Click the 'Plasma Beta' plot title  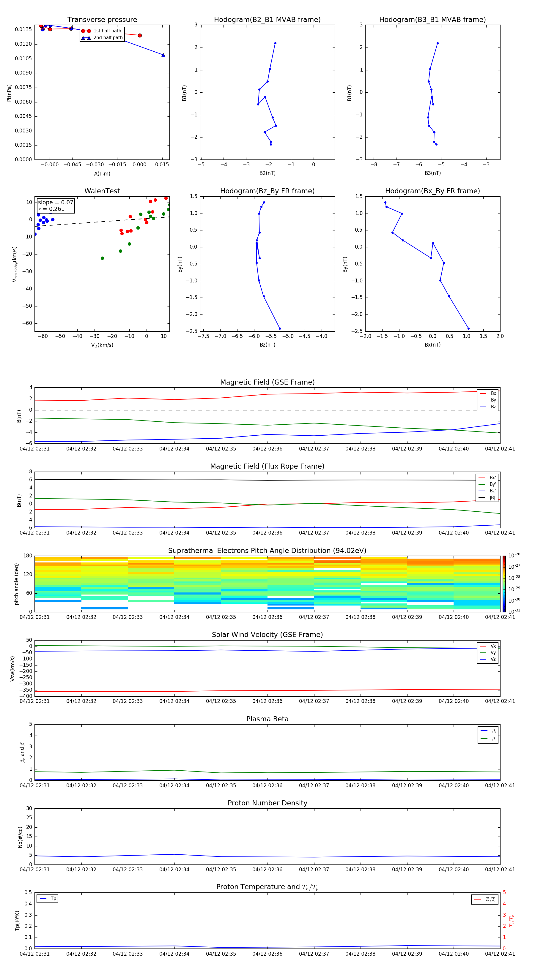coord(267,719)
